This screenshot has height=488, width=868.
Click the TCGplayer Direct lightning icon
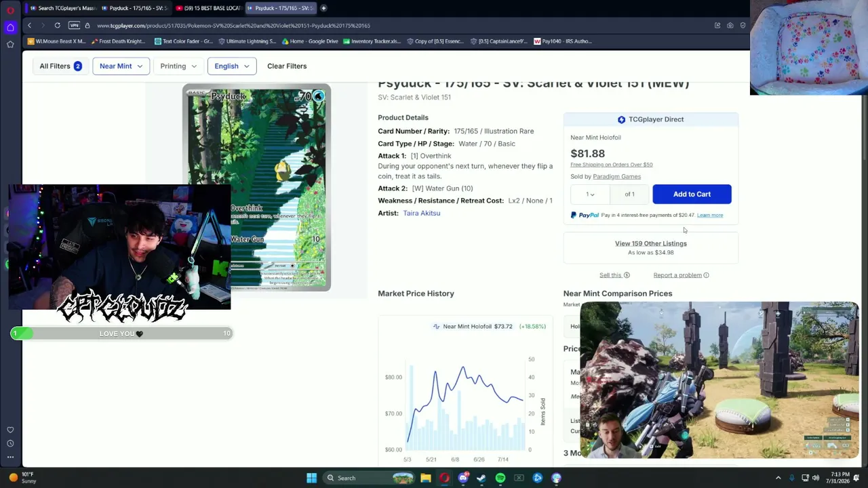(x=621, y=120)
